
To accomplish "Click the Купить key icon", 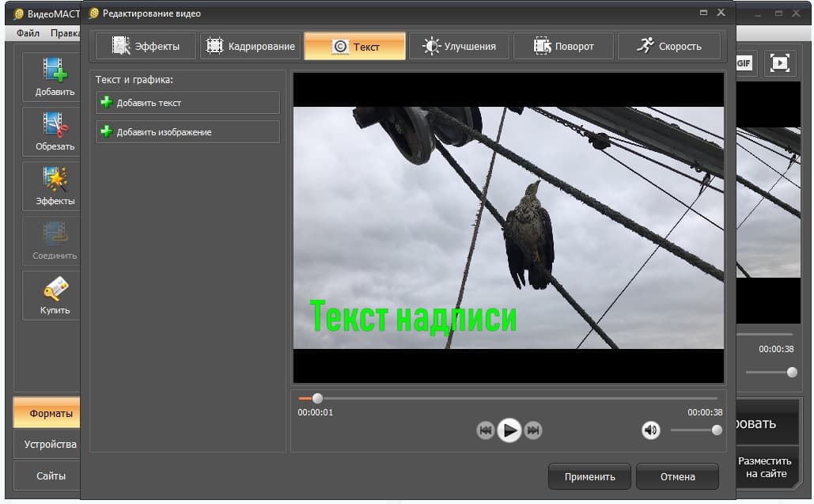I will [55, 289].
